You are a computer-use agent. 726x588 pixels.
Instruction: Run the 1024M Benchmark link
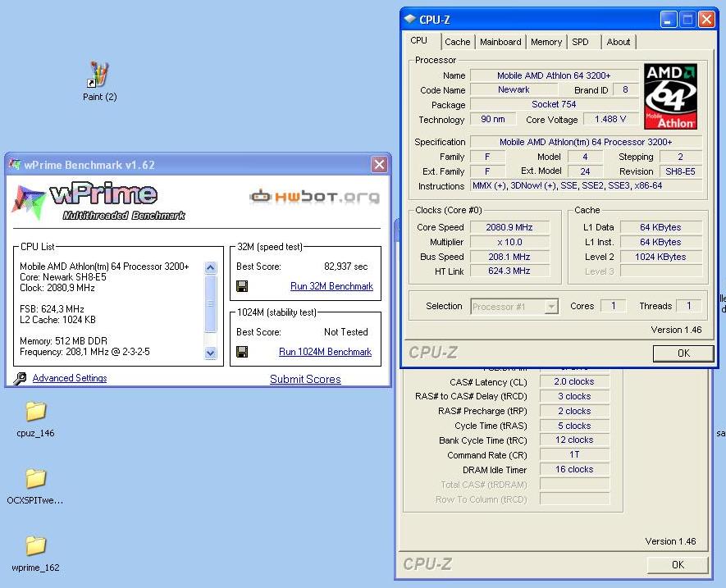click(x=325, y=352)
